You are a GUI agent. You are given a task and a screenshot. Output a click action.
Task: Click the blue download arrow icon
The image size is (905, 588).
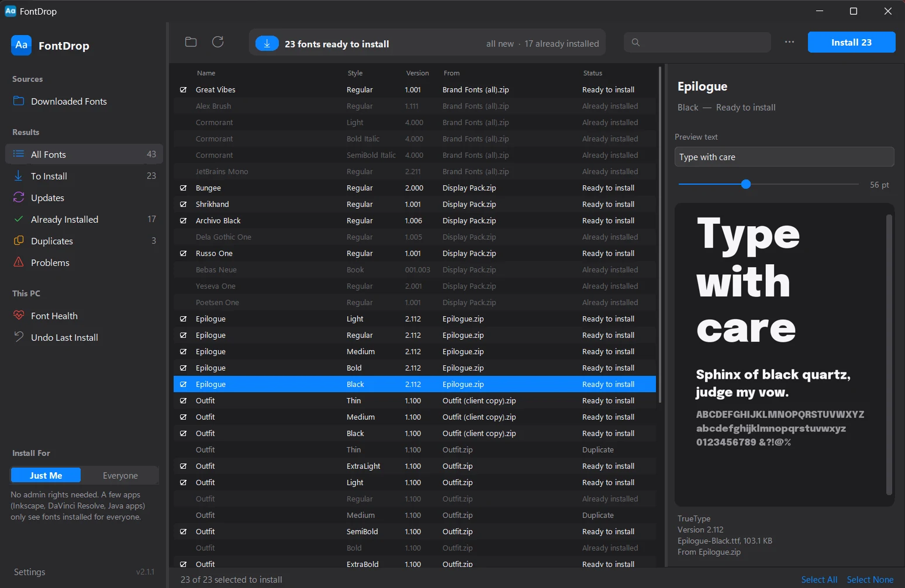coord(267,44)
